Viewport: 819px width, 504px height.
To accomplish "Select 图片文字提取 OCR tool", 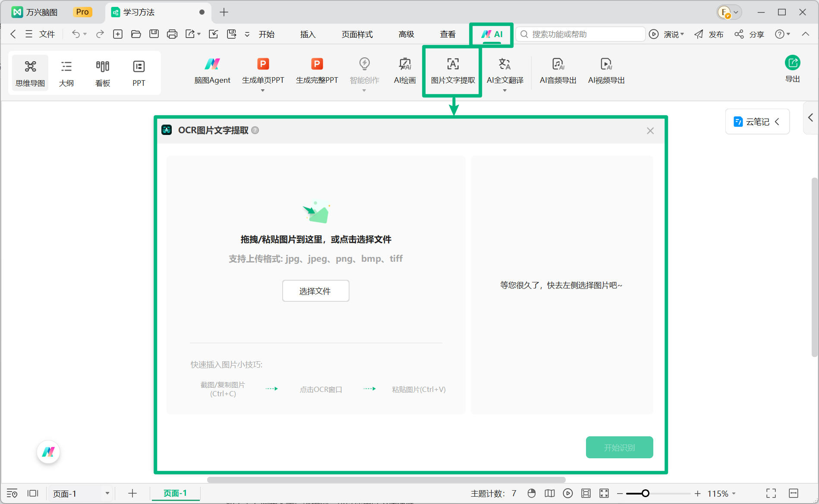I will 453,71.
